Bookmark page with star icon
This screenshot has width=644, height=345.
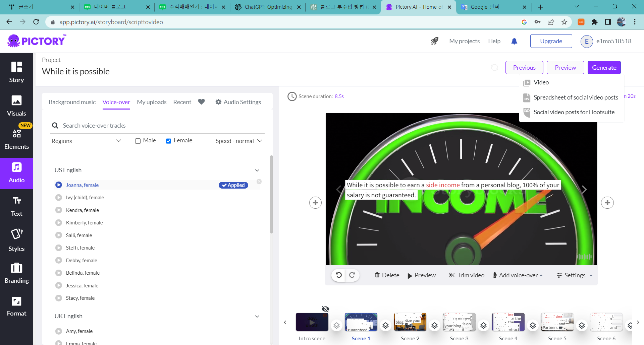coord(564,22)
